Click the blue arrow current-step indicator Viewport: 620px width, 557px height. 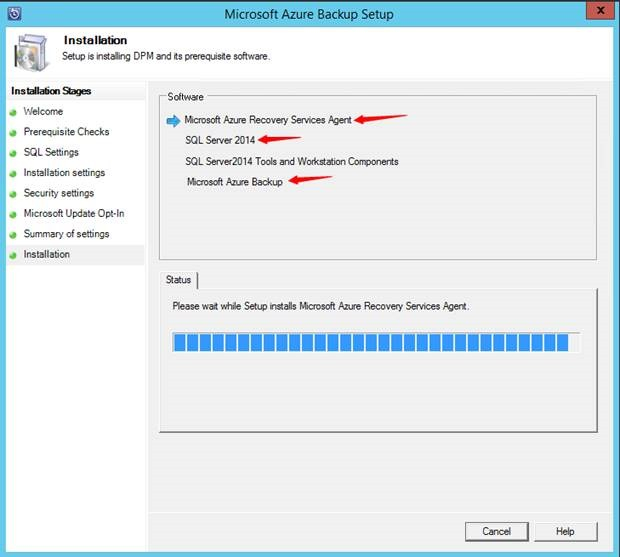click(173, 120)
